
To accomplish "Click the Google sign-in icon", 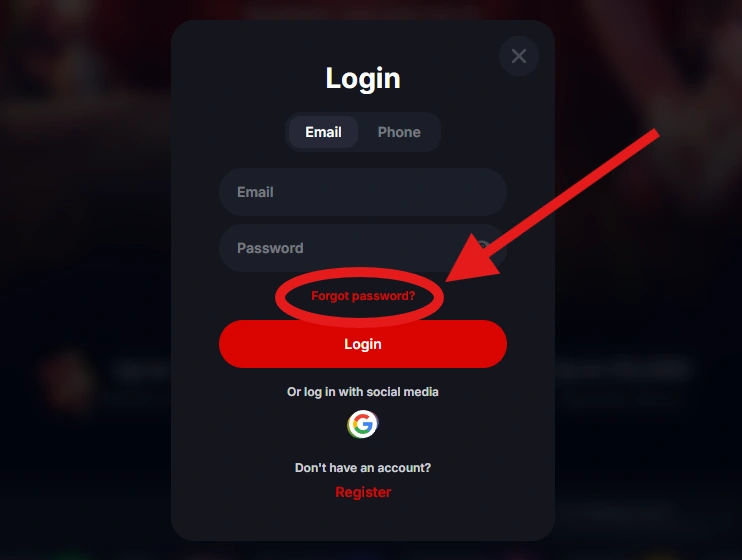I will pyautogui.click(x=362, y=424).
